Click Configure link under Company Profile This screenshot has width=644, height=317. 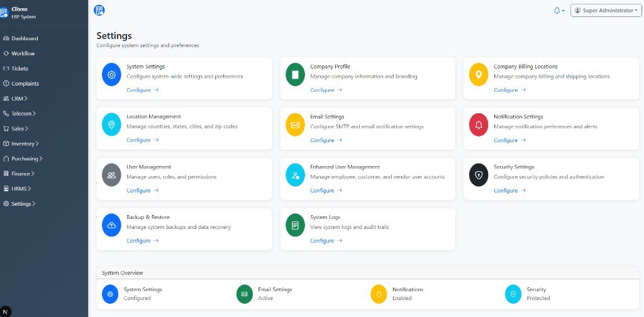(326, 90)
